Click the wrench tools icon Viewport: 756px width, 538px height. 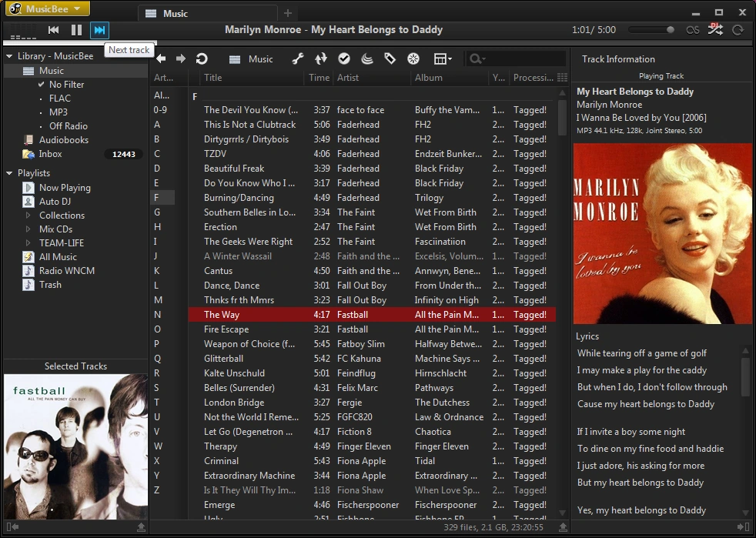coord(298,59)
